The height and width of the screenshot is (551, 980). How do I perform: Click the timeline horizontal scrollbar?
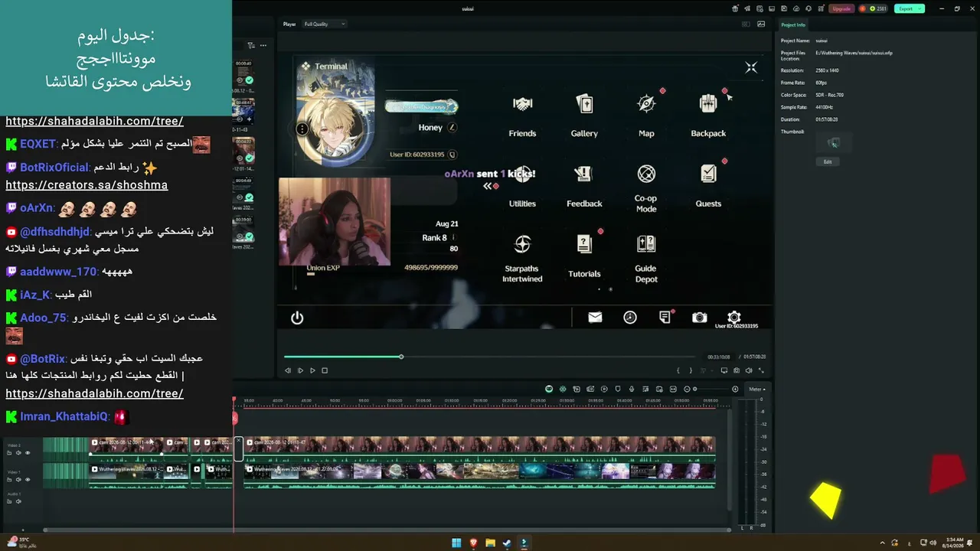[x=387, y=530]
